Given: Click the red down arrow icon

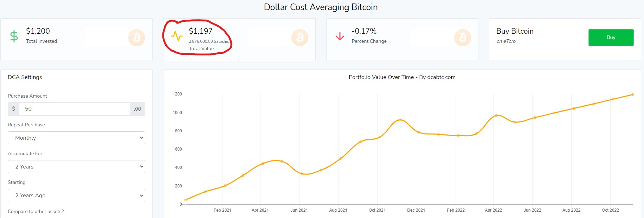Looking at the screenshot, I should click(340, 36).
